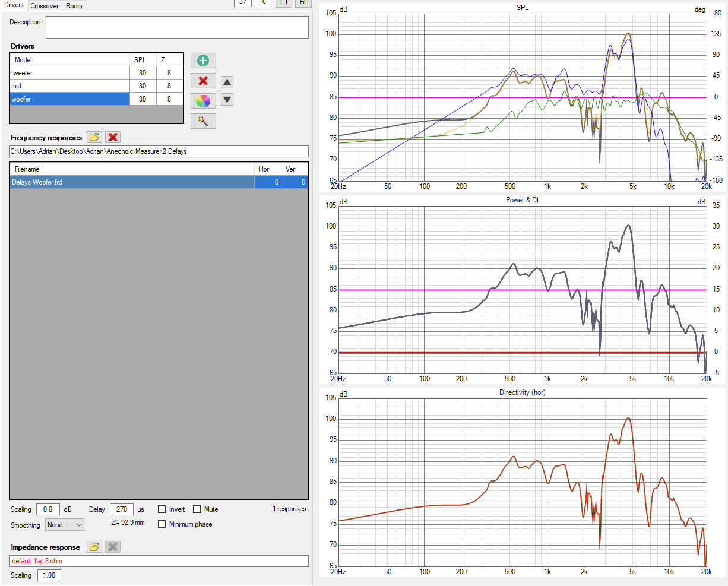Click the 'Z= 92.9 mm' readout
Image resolution: width=728 pixels, height=586 pixels.
[x=128, y=522]
